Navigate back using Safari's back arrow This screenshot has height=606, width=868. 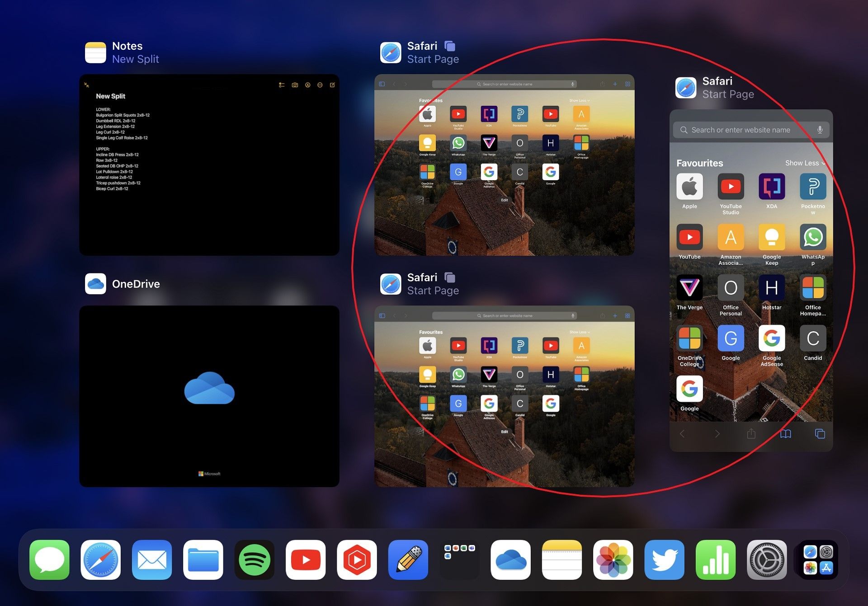tap(682, 434)
